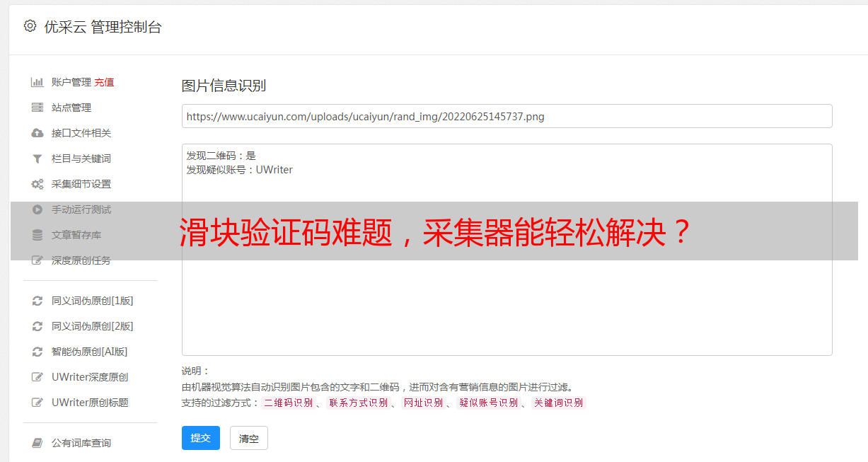
Task: Click the 关键词识别 tag
Action: (x=558, y=403)
